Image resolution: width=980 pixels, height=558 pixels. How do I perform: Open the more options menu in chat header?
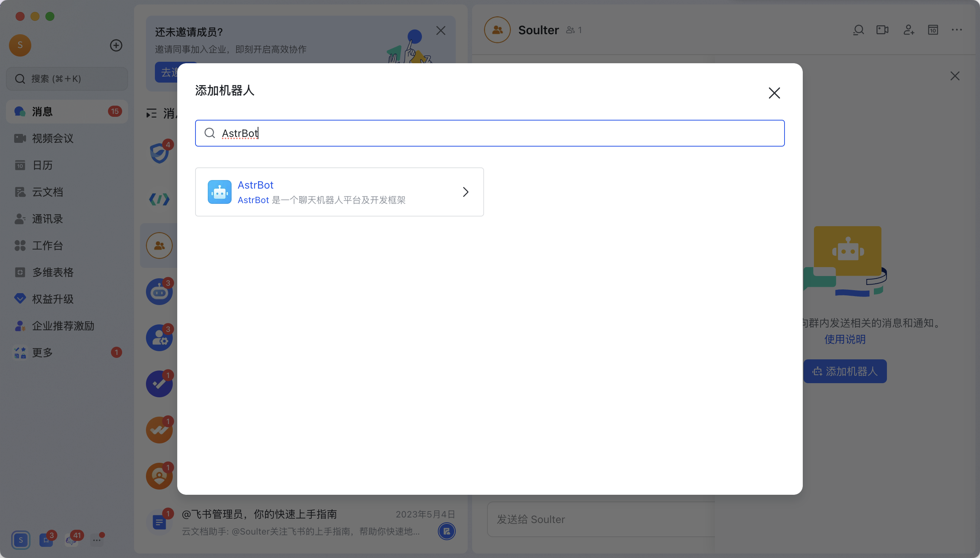[x=957, y=29]
